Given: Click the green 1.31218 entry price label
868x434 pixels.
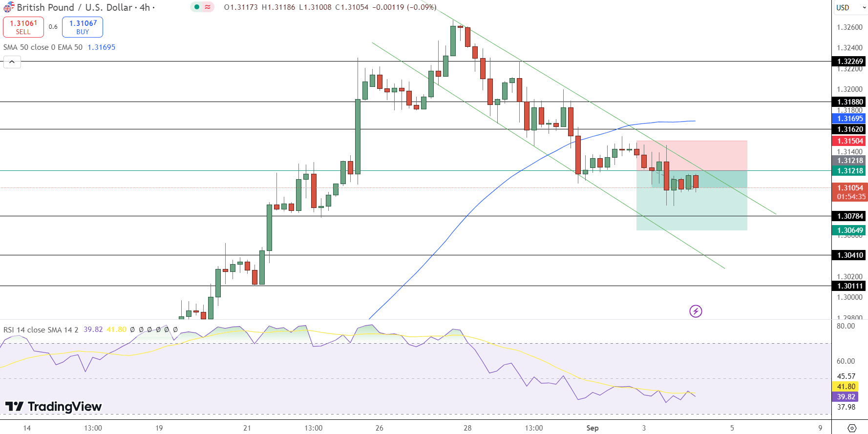Looking at the screenshot, I should pyautogui.click(x=850, y=171).
